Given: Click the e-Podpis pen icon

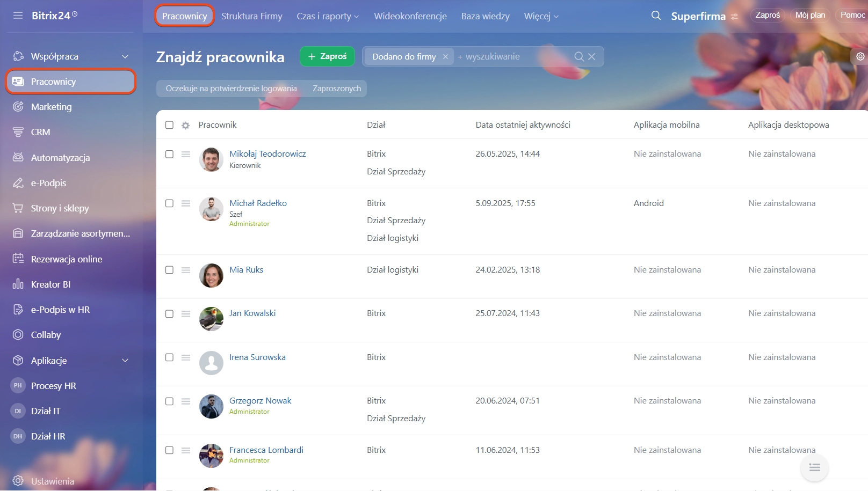Looking at the screenshot, I should tap(18, 183).
